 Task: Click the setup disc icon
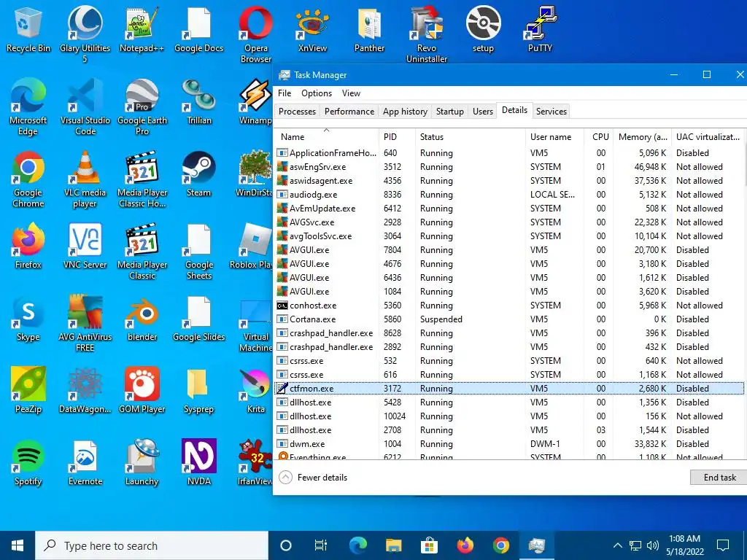pos(483,29)
